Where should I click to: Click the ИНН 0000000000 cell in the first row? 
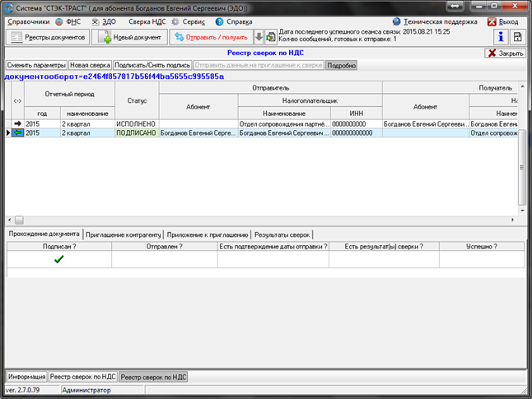pos(357,124)
